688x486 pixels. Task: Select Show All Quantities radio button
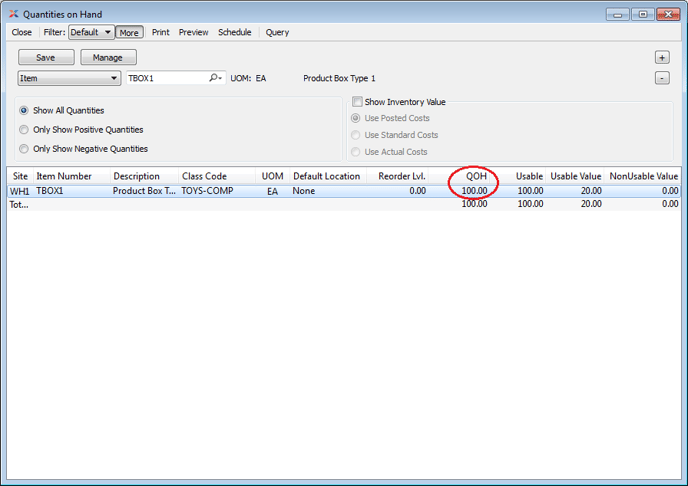point(24,111)
